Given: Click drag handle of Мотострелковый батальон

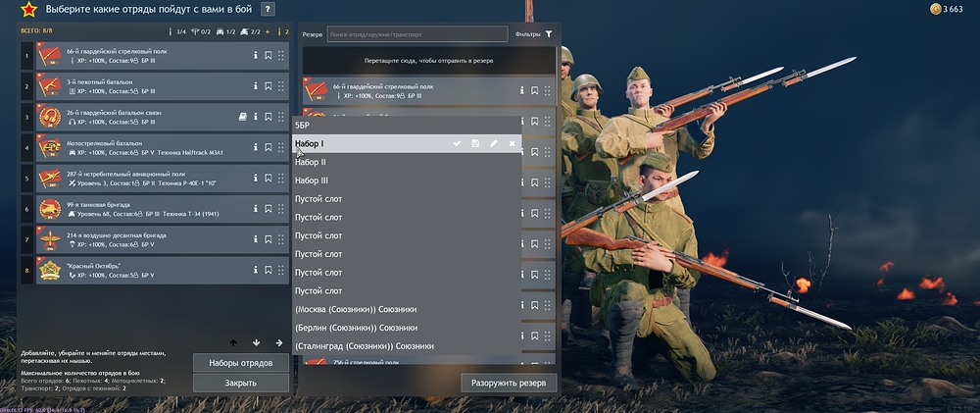Looking at the screenshot, I should point(280,148).
